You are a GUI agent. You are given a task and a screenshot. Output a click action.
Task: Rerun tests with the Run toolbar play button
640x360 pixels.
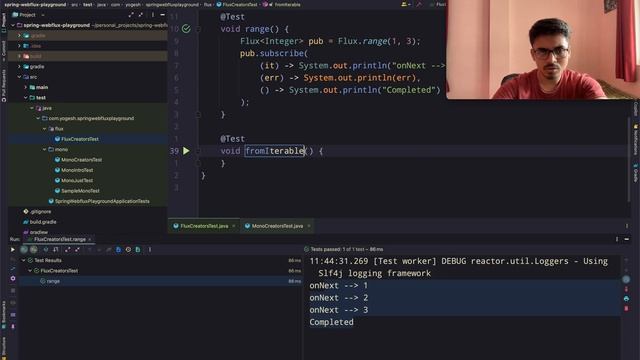click(x=13, y=249)
